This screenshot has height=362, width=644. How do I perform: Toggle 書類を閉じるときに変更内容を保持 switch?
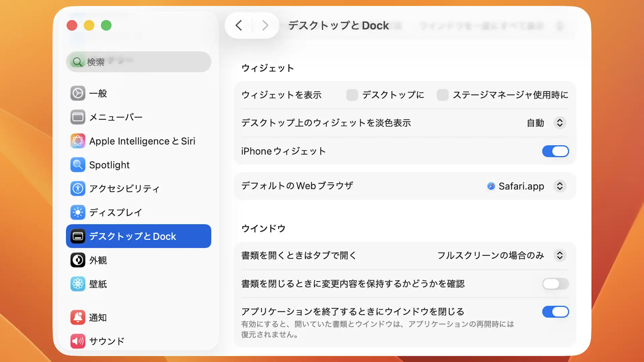click(555, 284)
